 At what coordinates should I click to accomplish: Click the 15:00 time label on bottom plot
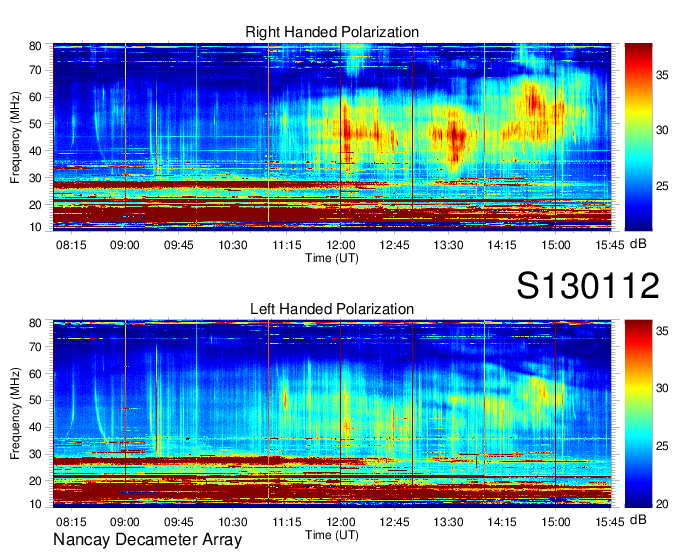coord(556,522)
